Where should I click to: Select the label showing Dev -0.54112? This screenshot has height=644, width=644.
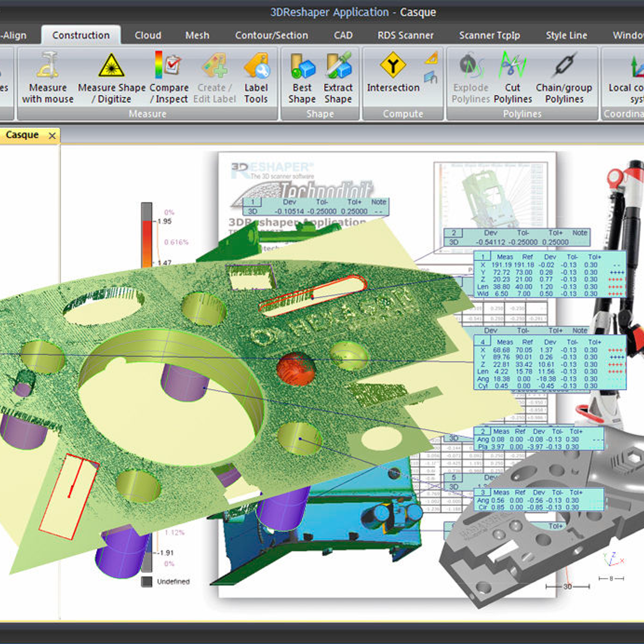517,238
